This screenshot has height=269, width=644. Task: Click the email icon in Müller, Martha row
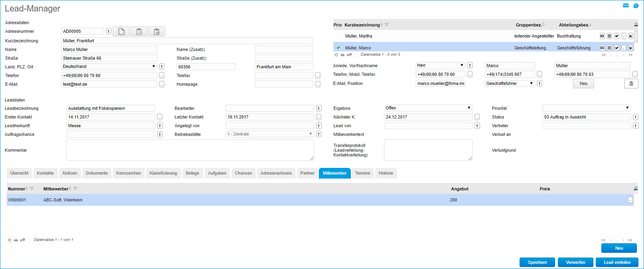(x=602, y=36)
